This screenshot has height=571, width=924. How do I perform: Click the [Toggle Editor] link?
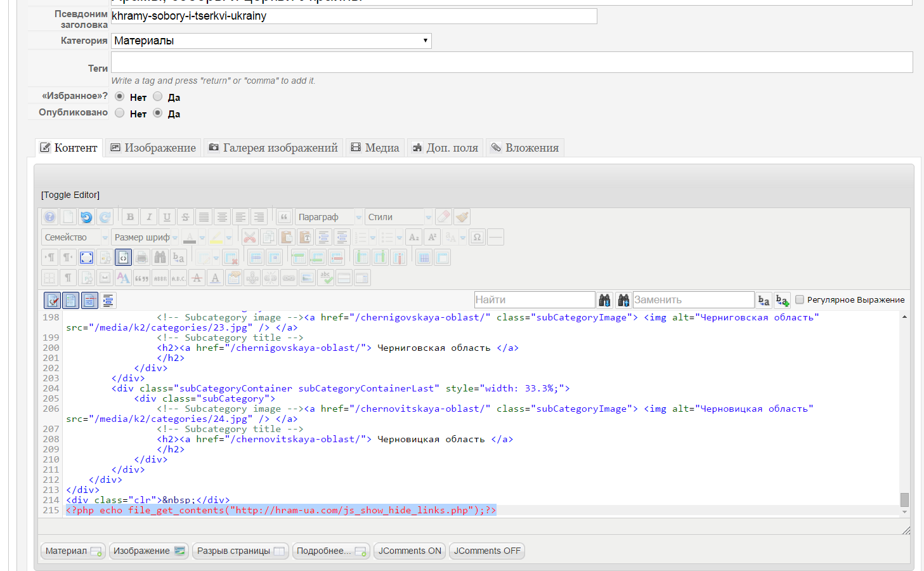coord(70,195)
